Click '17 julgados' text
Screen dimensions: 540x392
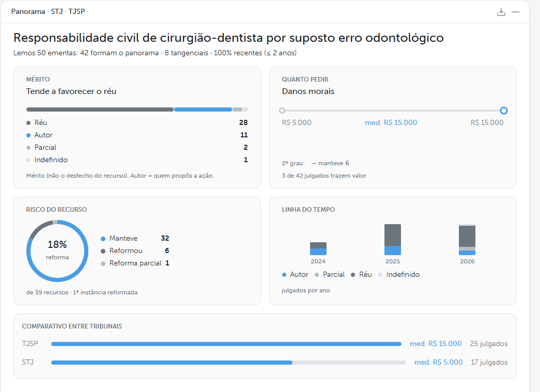[489, 362]
